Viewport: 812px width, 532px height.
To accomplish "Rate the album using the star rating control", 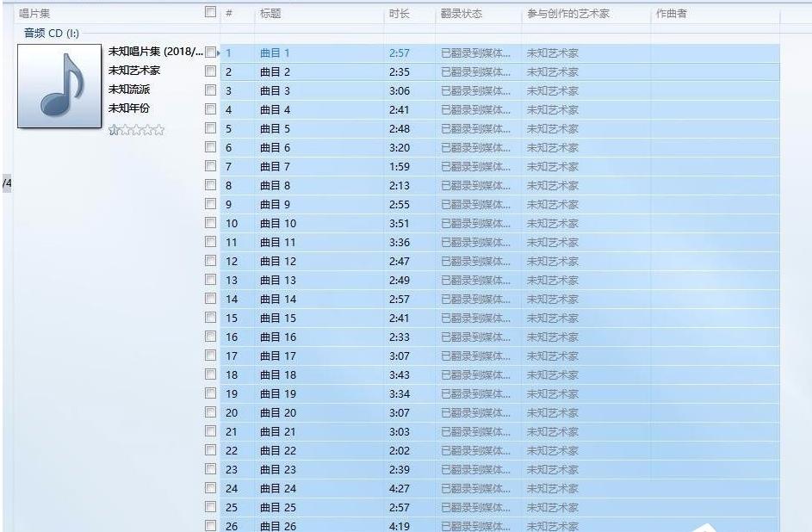I will (135, 130).
